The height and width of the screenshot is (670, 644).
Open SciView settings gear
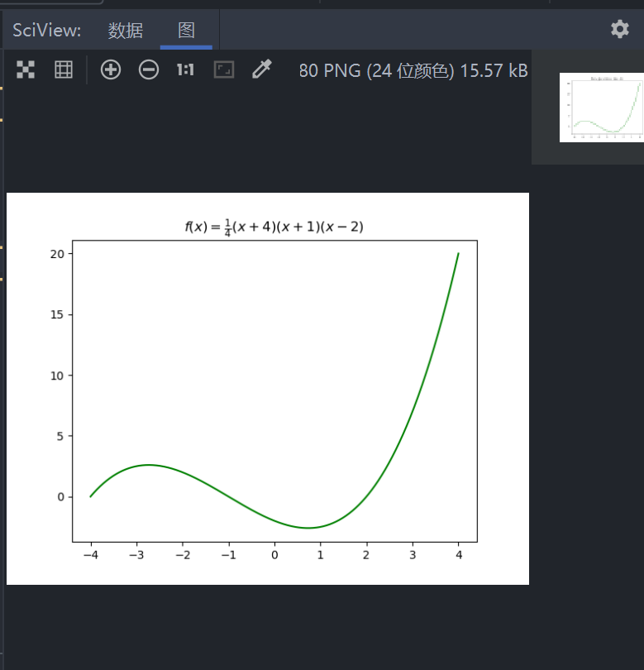pyautogui.click(x=620, y=29)
